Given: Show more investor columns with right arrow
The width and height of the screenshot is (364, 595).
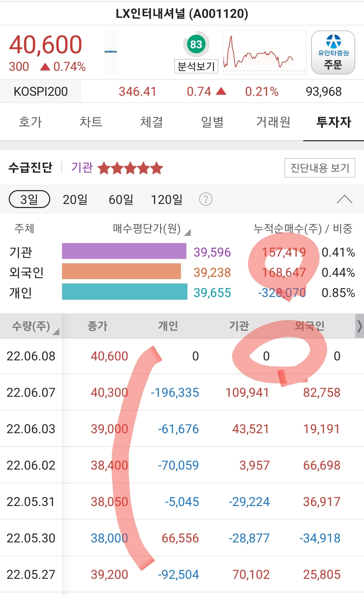Looking at the screenshot, I should coord(360,326).
